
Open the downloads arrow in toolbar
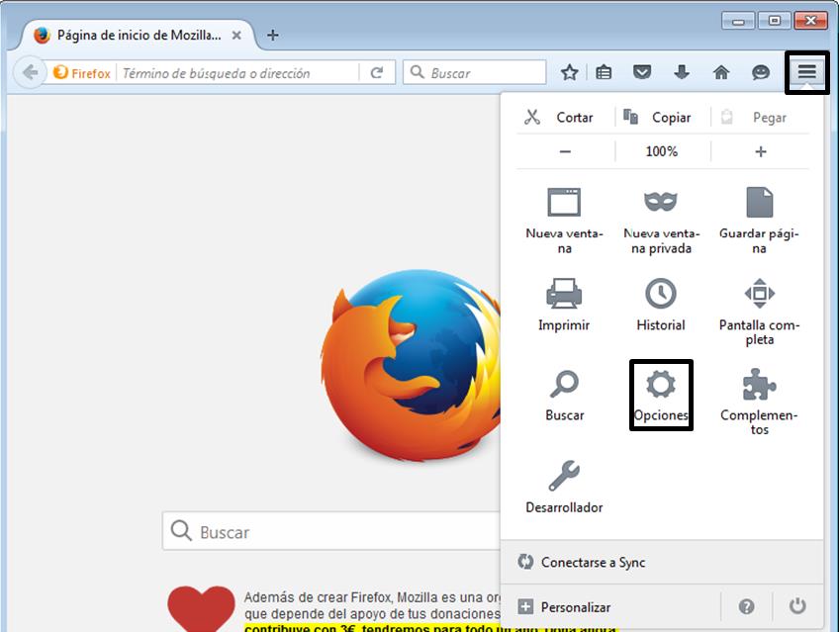click(x=682, y=72)
